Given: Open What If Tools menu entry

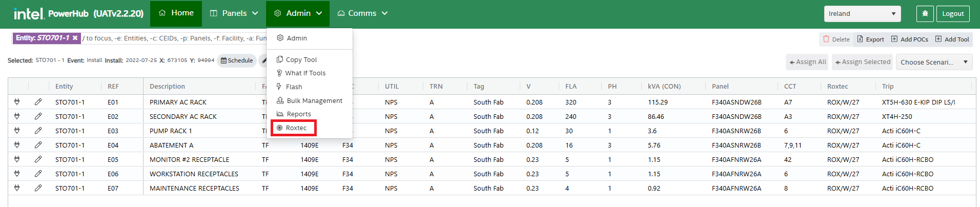Looking at the screenshot, I should click(305, 73).
